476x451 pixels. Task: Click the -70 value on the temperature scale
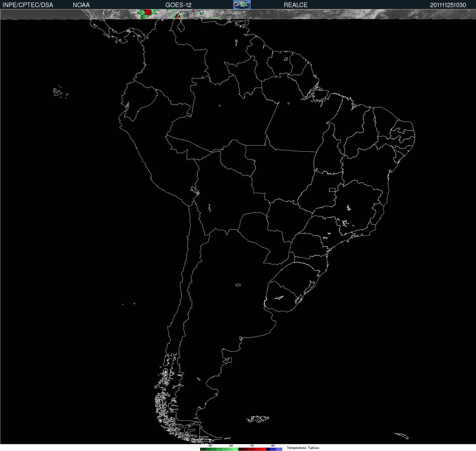coord(251,446)
